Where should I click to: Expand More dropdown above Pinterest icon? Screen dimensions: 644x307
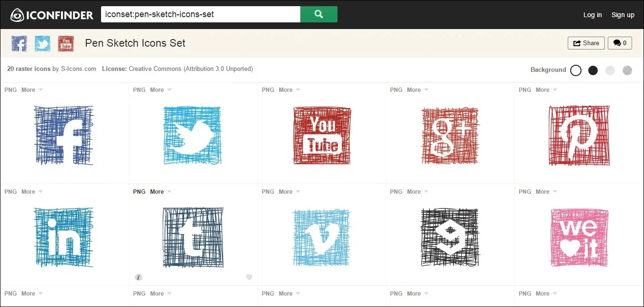(x=546, y=90)
